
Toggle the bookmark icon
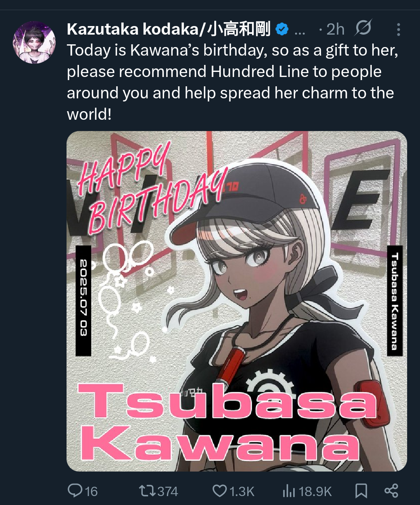[x=361, y=491]
